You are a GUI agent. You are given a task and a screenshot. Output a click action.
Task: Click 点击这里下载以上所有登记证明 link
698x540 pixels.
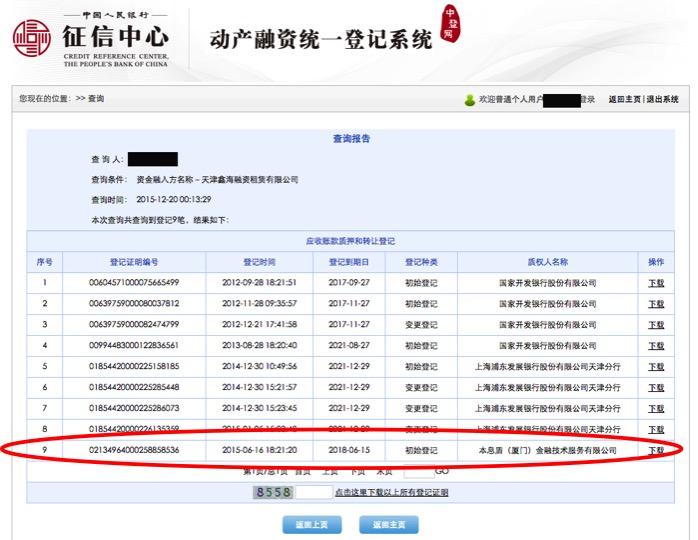tap(391, 492)
